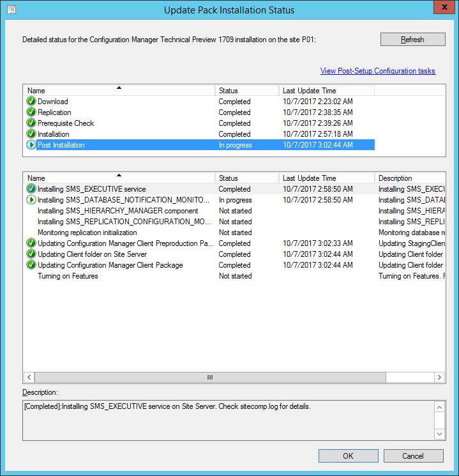Select Installing SMS_REPLICATION_CONFIGURATION_MO row

pyautogui.click(x=235, y=222)
